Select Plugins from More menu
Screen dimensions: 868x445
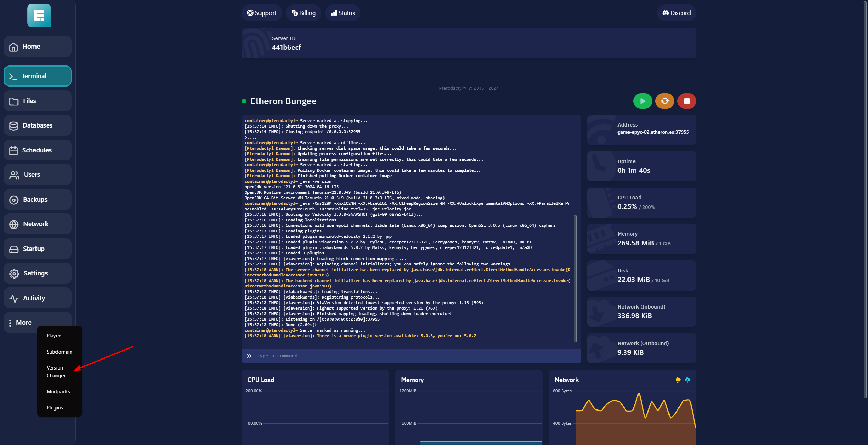pos(55,407)
